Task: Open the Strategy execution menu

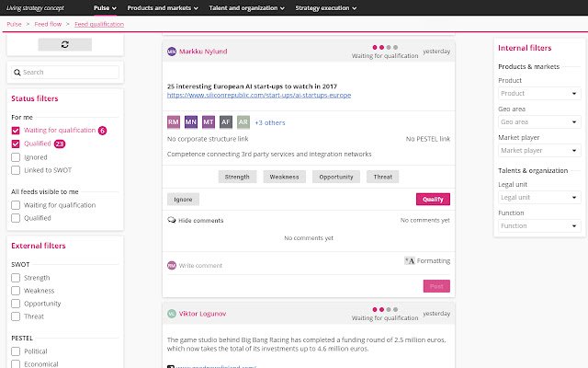Action: click(325, 8)
